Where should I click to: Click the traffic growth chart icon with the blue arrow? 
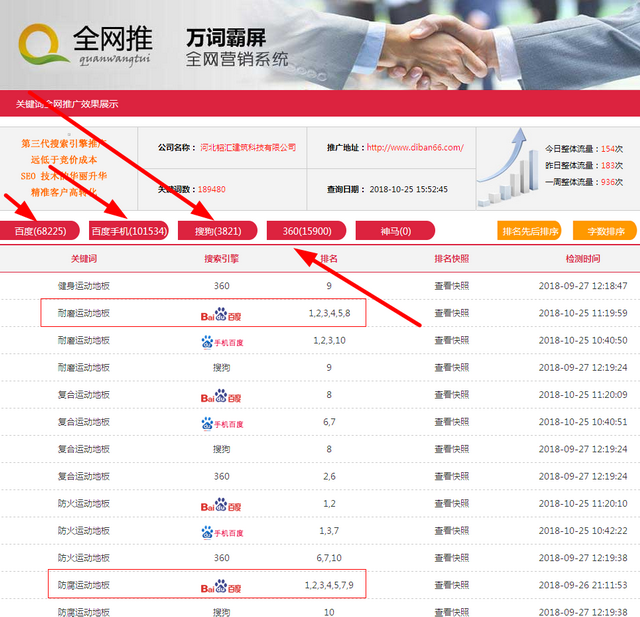tap(508, 167)
